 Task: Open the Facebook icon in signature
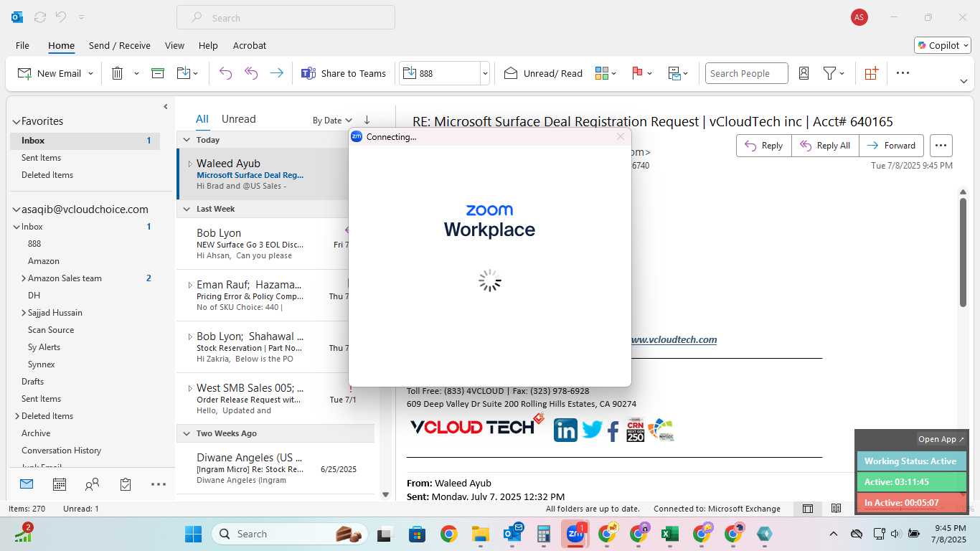coord(613,430)
